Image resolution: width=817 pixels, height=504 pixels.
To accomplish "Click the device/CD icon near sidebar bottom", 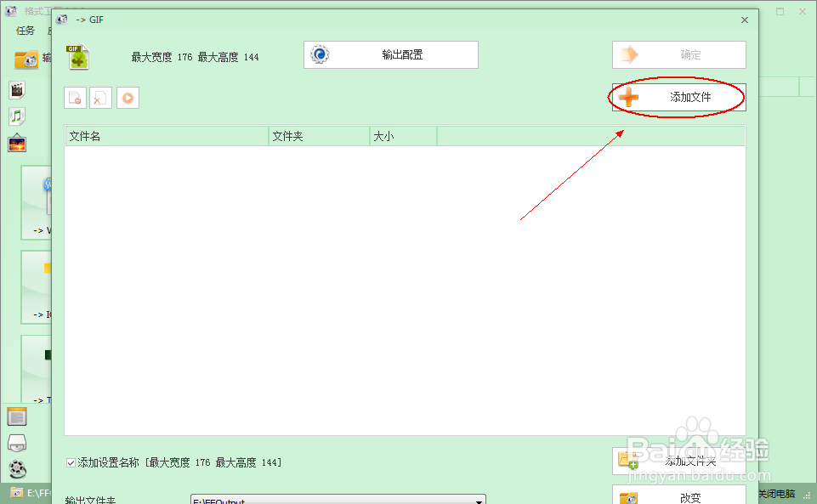I will [x=19, y=442].
